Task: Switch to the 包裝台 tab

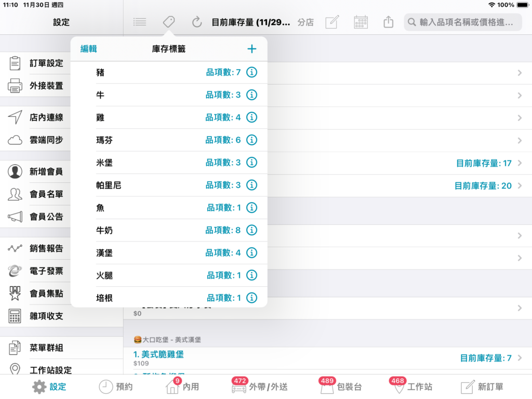Action: (x=340, y=386)
